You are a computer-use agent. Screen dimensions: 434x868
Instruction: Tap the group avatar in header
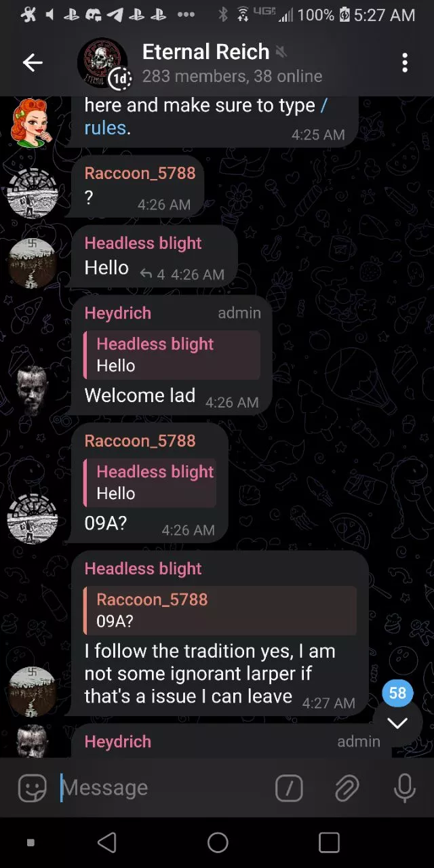[102, 62]
